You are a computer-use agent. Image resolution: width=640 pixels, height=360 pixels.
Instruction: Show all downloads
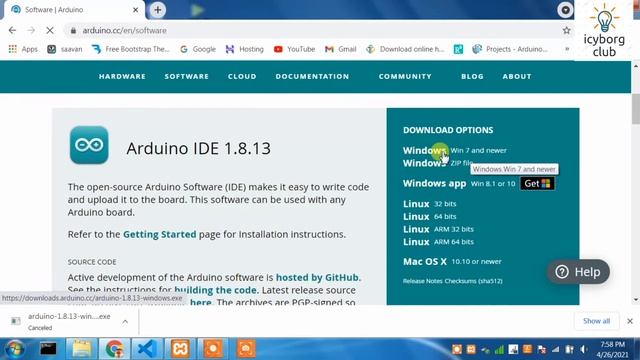tap(596, 321)
